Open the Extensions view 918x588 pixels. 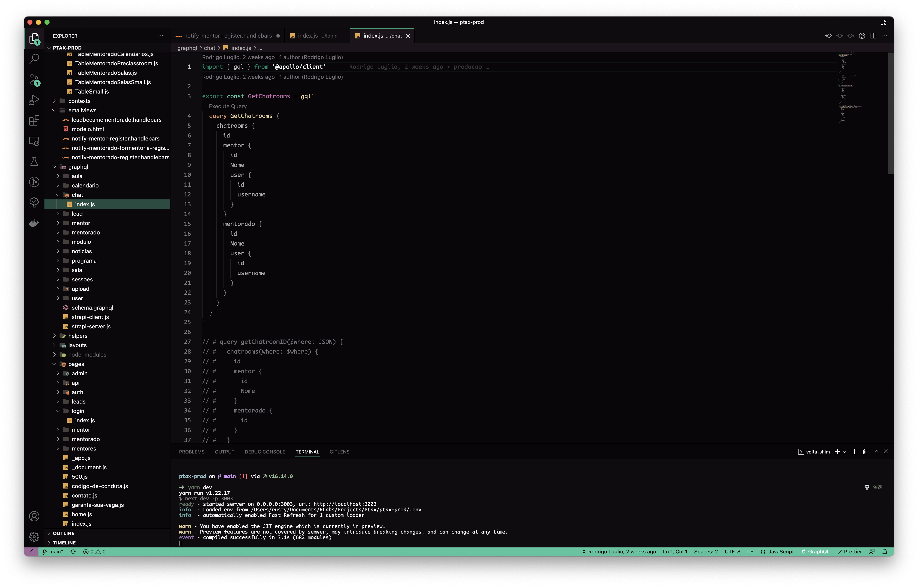click(x=34, y=121)
